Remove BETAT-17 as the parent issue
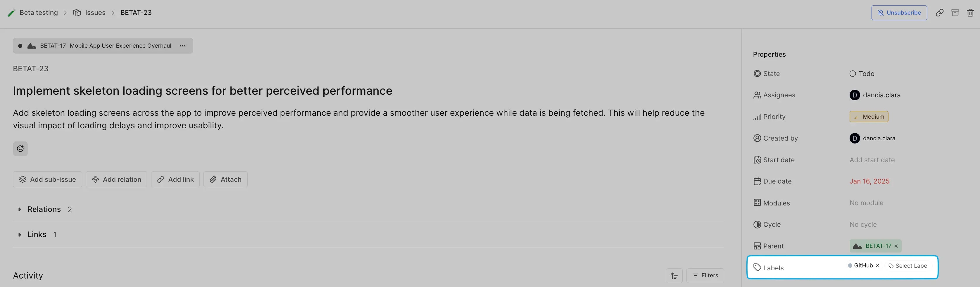 (896, 246)
